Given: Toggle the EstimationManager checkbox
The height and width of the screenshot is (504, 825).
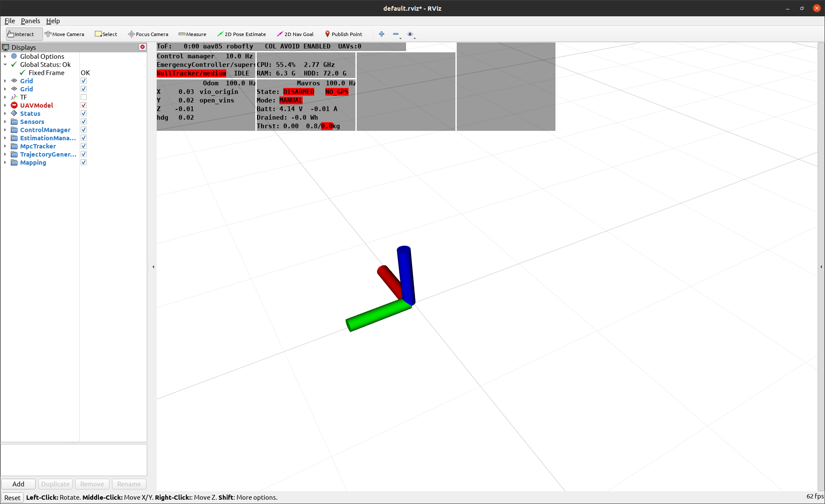Looking at the screenshot, I should 84,138.
